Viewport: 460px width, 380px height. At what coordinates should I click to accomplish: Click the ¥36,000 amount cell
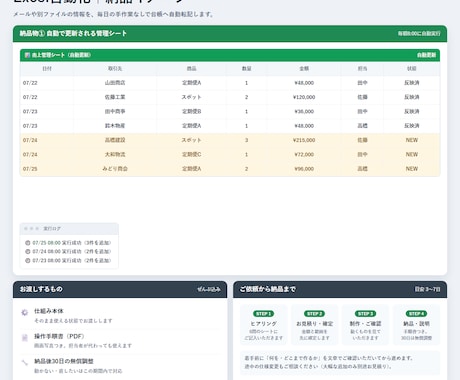tap(304, 111)
